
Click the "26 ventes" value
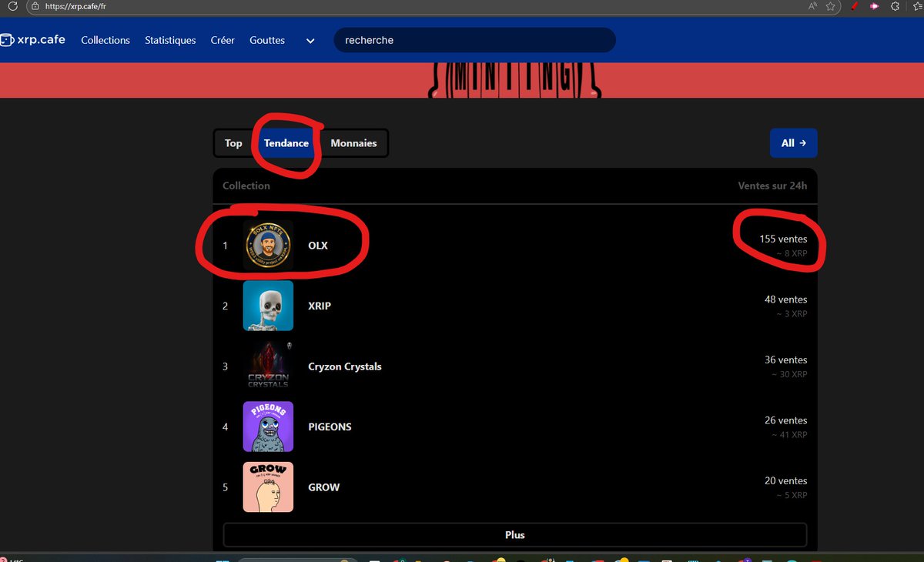[x=786, y=420]
